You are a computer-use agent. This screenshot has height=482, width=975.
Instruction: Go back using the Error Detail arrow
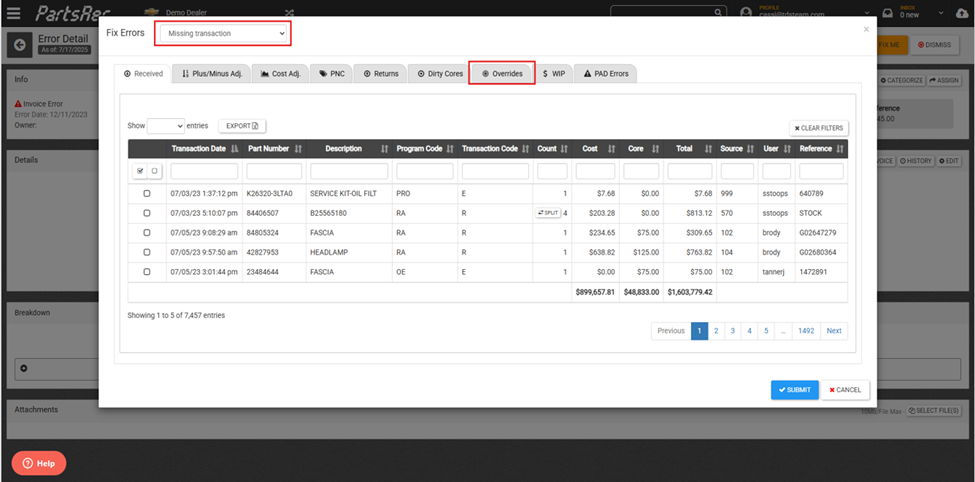(21, 44)
